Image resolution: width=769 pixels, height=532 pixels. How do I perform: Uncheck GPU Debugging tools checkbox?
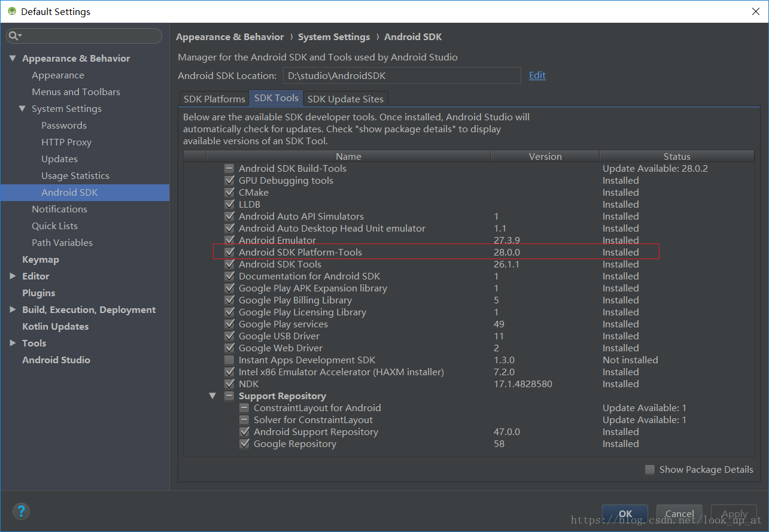point(229,181)
